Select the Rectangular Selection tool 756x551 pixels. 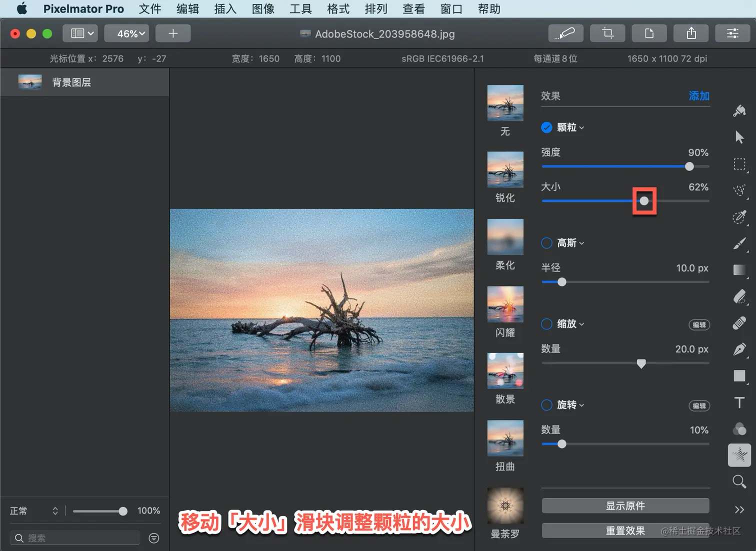739,164
